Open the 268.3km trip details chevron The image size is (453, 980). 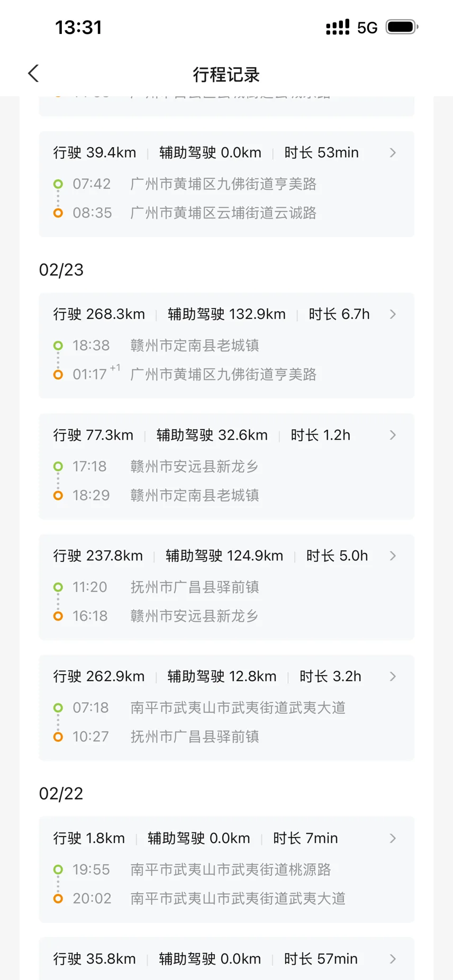coord(393,314)
